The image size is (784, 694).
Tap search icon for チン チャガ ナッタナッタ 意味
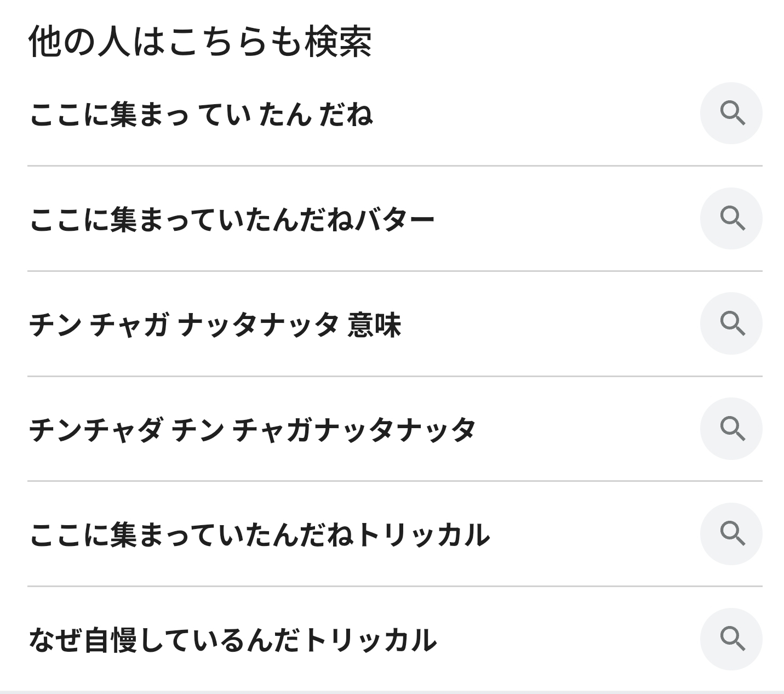click(731, 323)
